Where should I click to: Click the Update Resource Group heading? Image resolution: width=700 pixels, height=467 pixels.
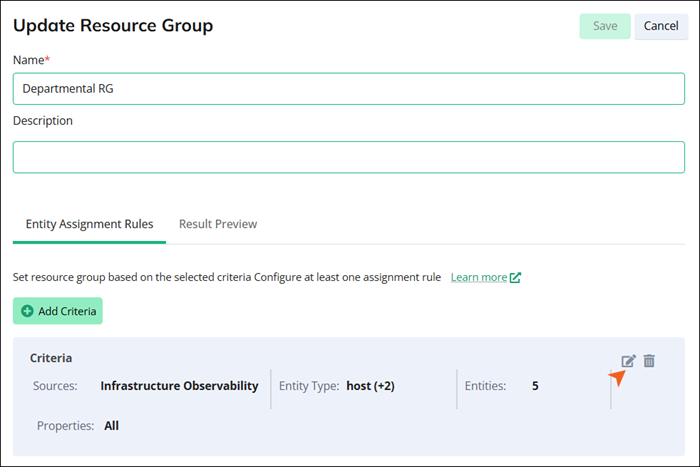(x=113, y=26)
